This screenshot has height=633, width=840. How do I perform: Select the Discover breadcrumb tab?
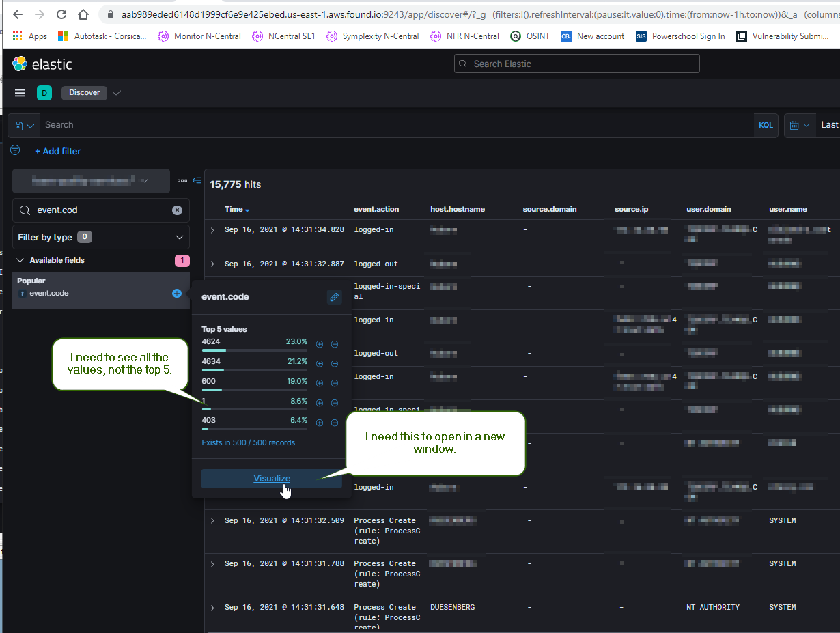pyautogui.click(x=84, y=93)
